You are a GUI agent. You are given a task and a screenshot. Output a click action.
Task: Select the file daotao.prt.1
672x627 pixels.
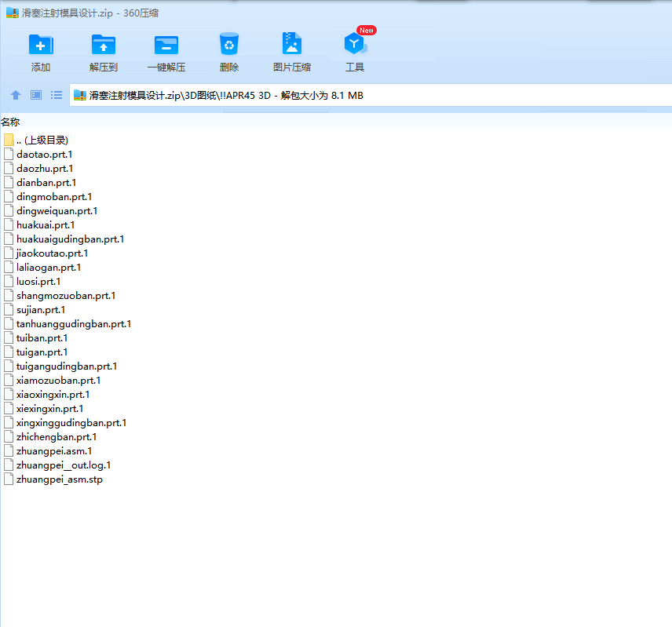click(45, 154)
